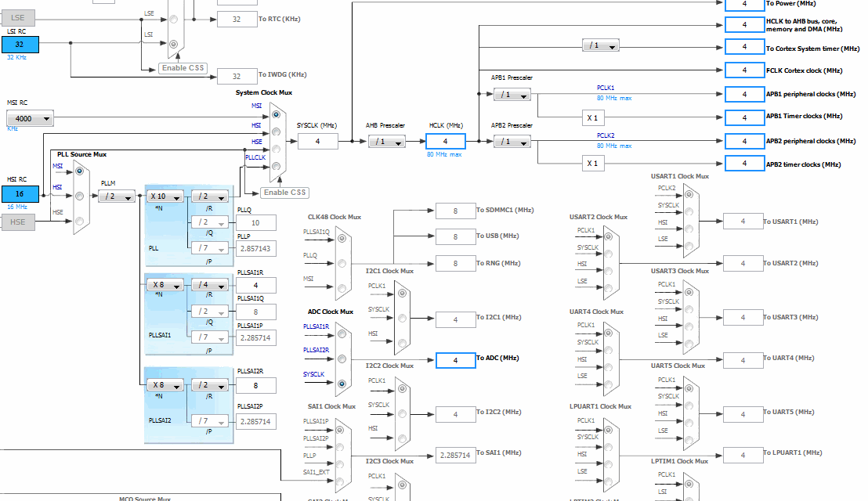Open the APB2 Prescaler dropdown
Image resolution: width=868 pixels, height=501 pixels.
512,142
